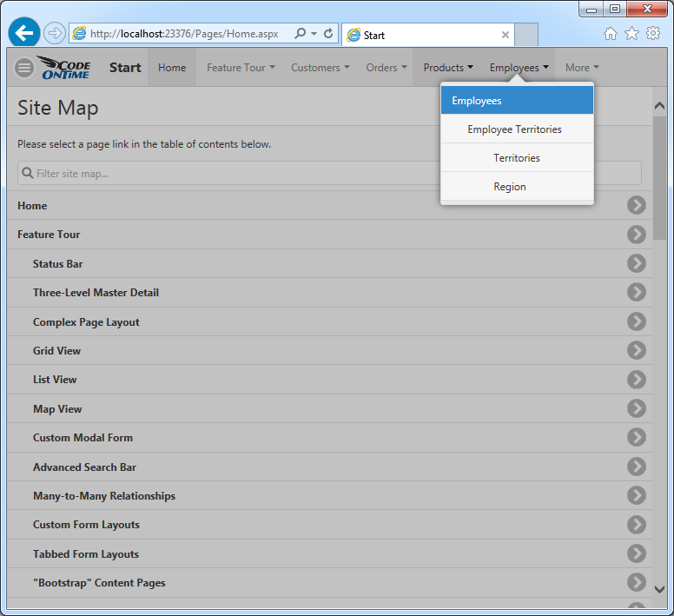
Task: Expand the More dropdown menu
Action: point(582,68)
